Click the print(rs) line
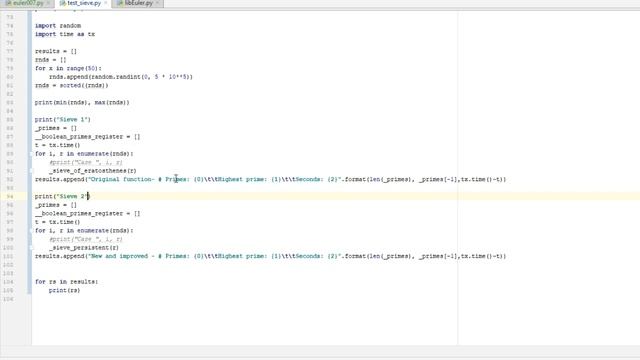The width and height of the screenshot is (640, 360). click(64, 290)
